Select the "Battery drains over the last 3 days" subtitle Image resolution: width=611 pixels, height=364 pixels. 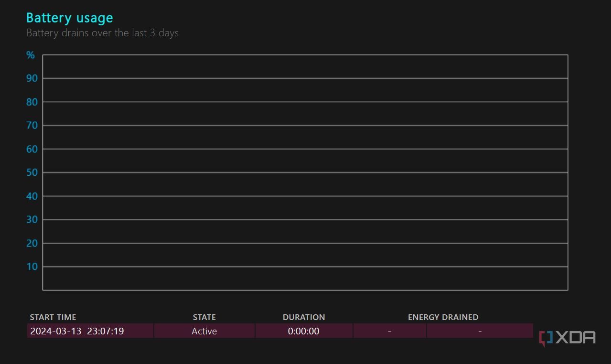(x=102, y=33)
